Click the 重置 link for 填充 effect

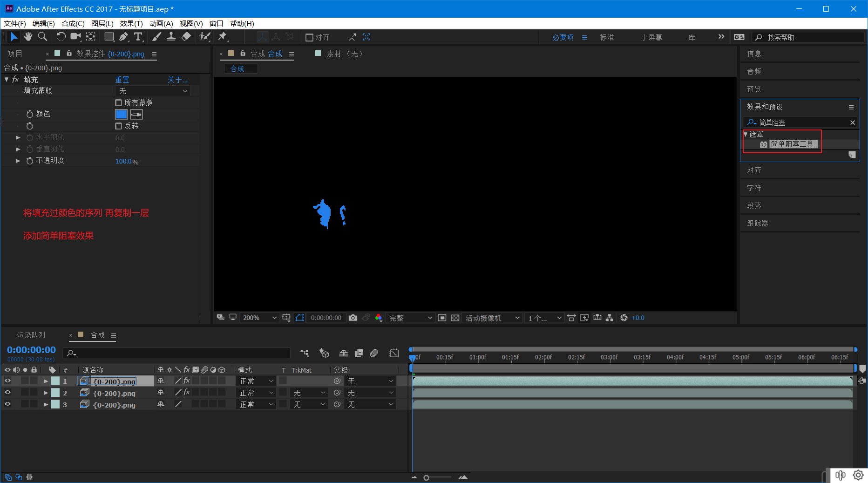(x=122, y=80)
